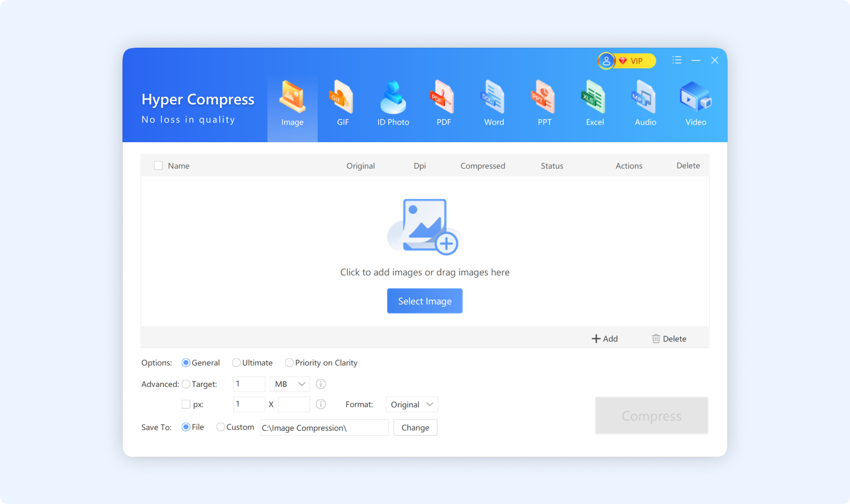
Task: Open the MB unit dropdown
Action: (x=290, y=384)
